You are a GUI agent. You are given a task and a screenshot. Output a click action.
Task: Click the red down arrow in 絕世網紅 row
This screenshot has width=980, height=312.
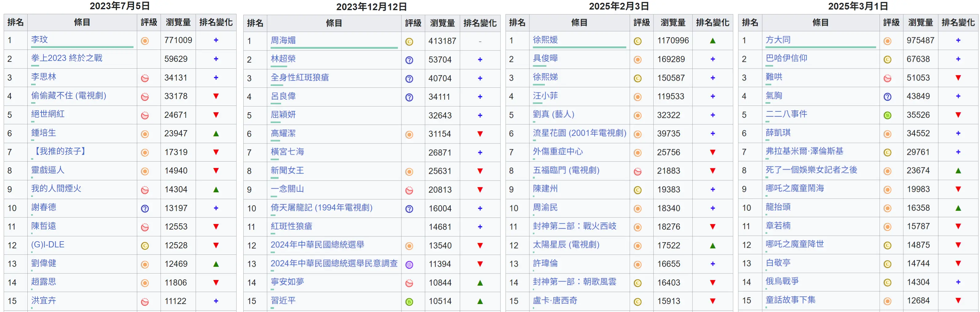tap(216, 115)
